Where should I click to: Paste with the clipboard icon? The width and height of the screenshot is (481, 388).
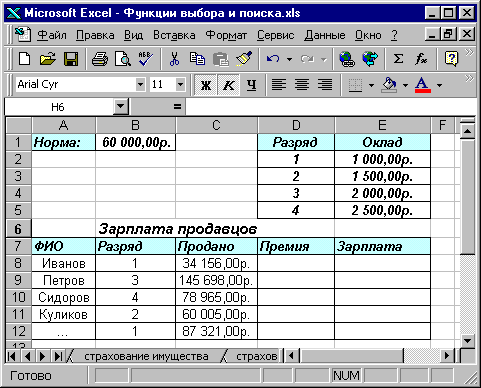click(221, 59)
